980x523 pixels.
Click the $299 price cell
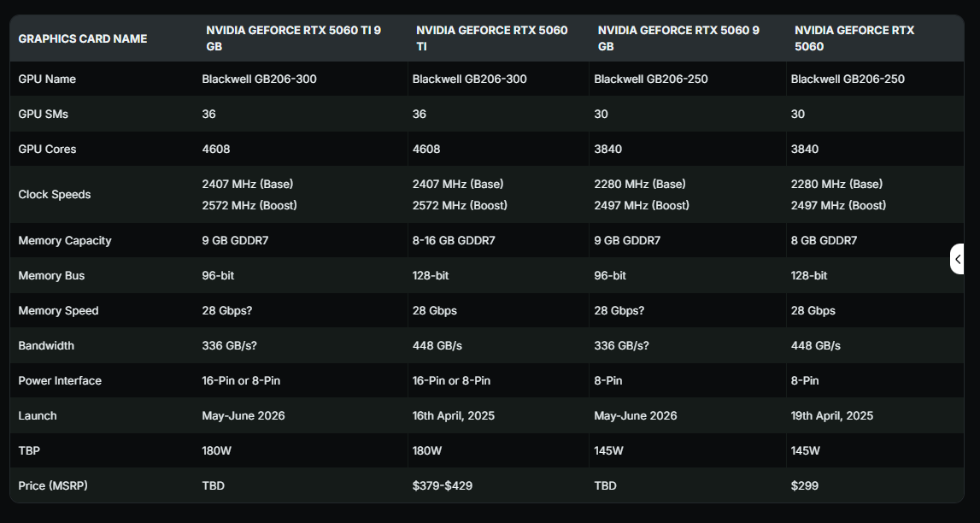[x=805, y=485]
